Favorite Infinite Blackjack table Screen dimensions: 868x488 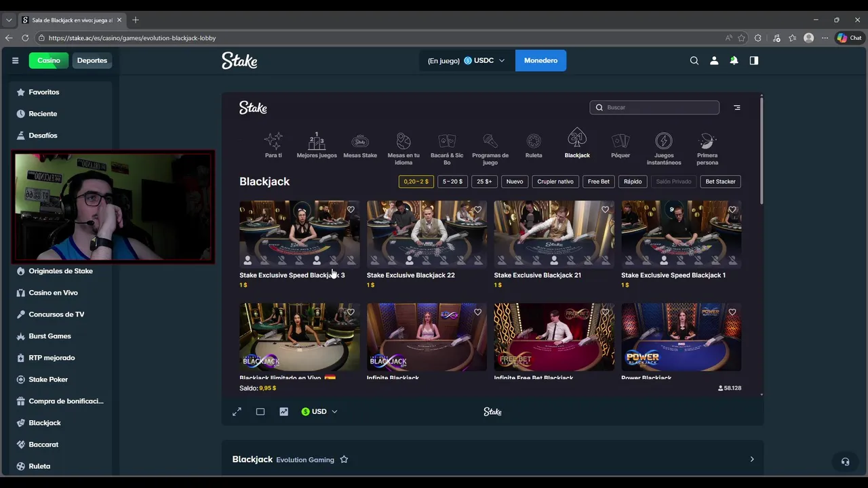pyautogui.click(x=478, y=312)
